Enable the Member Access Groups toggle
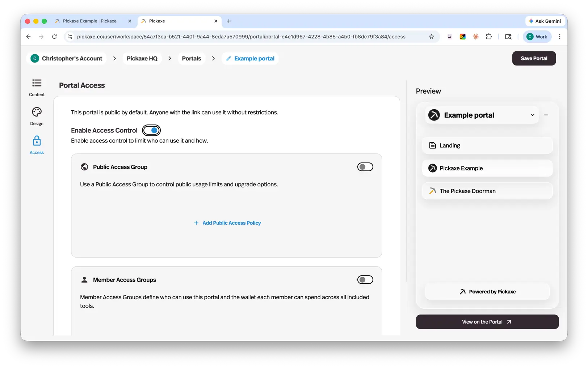This screenshot has width=588, height=368. [365, 280]
